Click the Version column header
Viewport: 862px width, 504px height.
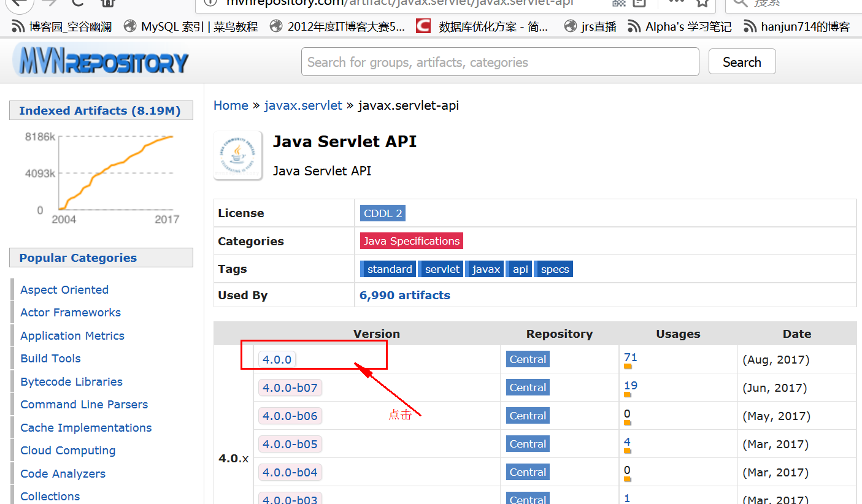(377, 334)
